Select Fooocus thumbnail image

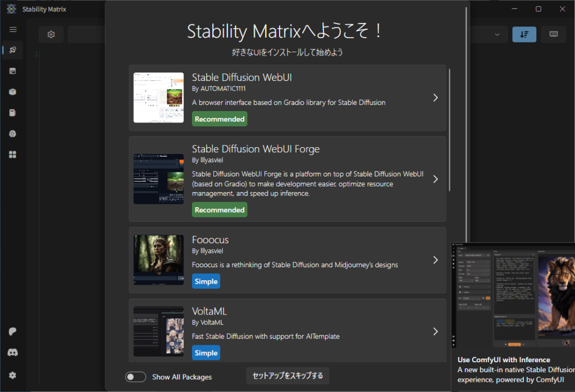158,260
